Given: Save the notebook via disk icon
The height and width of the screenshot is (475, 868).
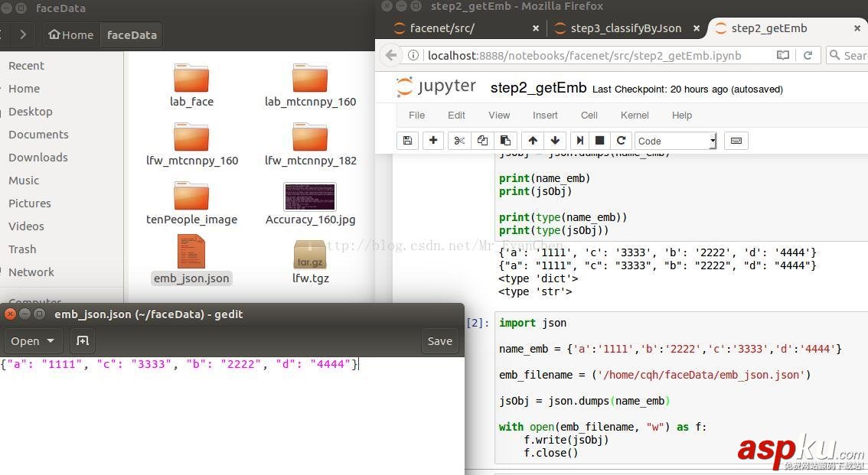Looking at the screenshot, I should [x=407, y=141].
